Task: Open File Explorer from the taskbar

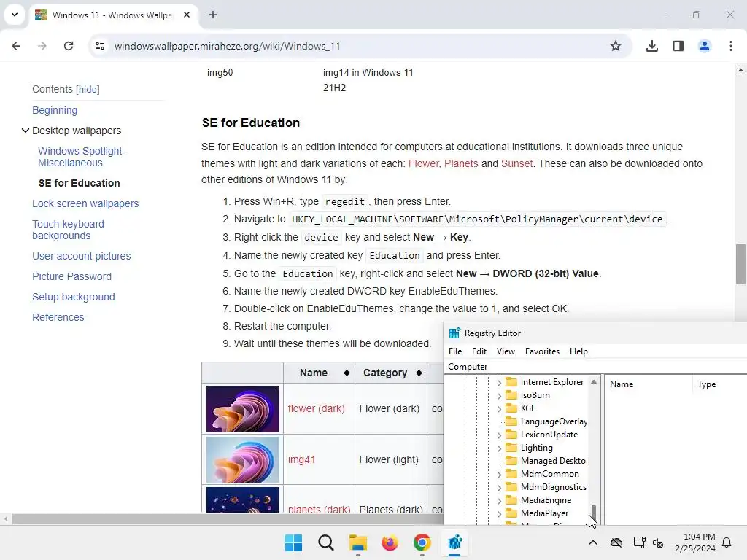Action: click(x=357, y=542)
